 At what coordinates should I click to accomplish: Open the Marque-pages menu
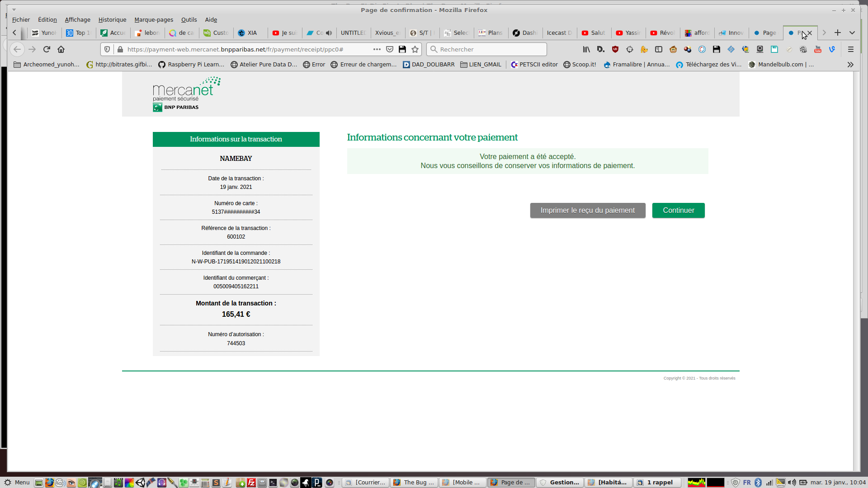pyautogui.click(x=154, y=20)
